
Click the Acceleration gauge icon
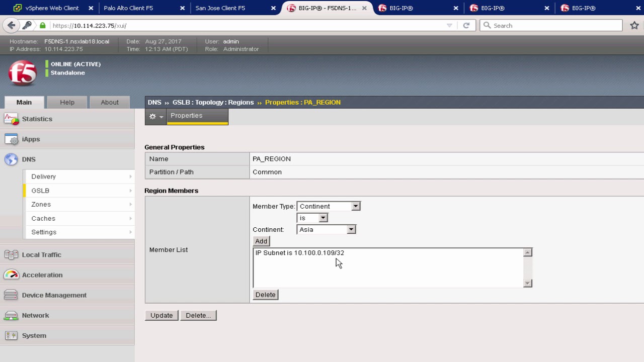tap(11, 275)
